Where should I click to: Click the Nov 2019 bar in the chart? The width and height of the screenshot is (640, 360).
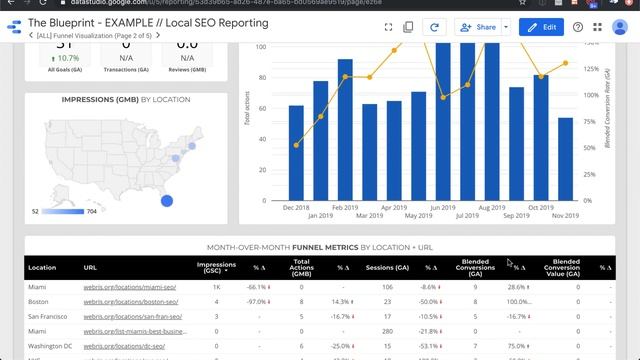pos(565,159)
